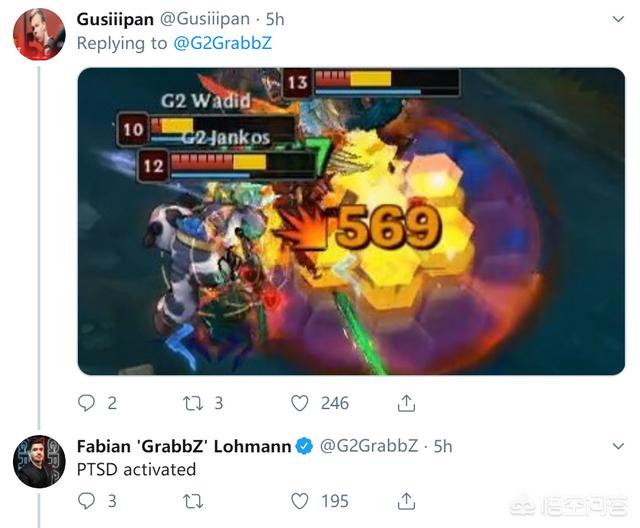640x528 pixels.
Task: Reply to Gusiiipan's tweet via comment icon
Action: point(86,403)
